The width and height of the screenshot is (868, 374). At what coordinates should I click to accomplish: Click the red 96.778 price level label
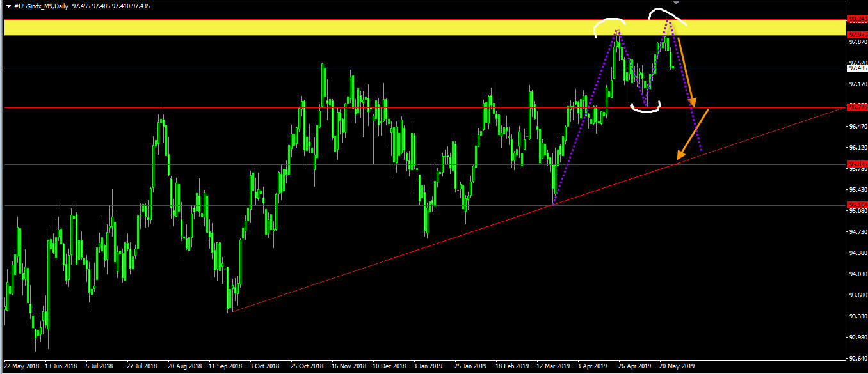(x=857, y=107)
